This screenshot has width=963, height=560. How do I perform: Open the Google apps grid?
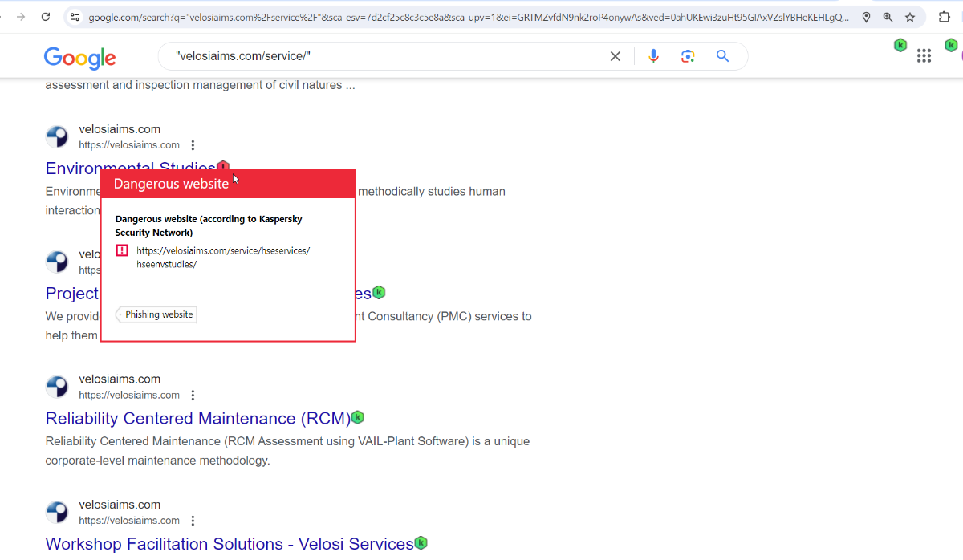pos(924,55)
